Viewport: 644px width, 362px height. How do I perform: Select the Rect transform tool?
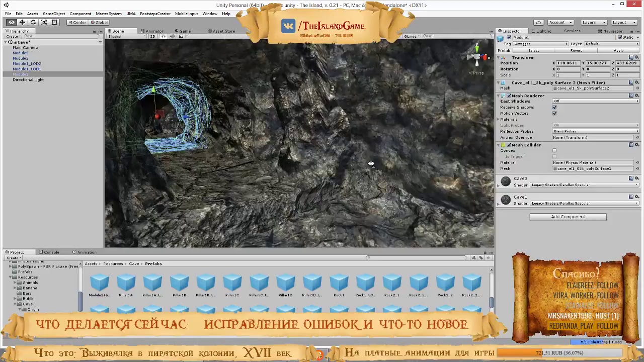55,22
